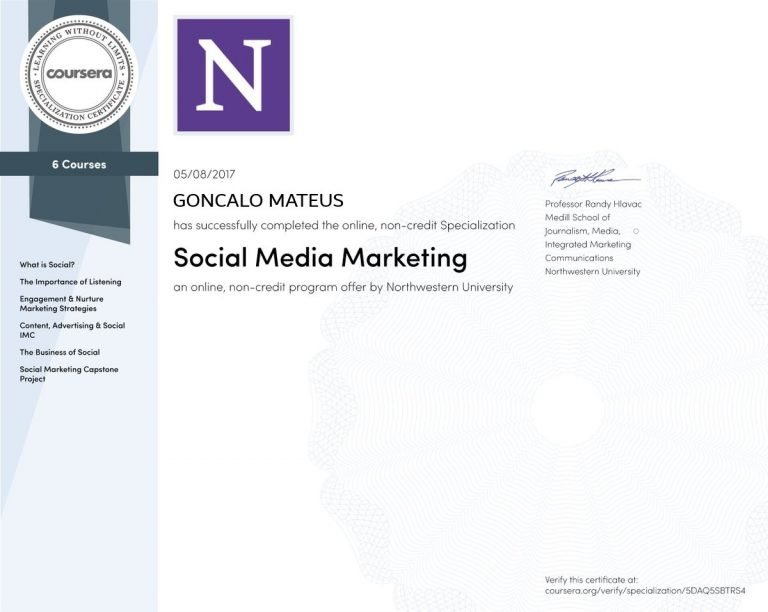This screenshot has height=612, width=768.
Task: Click the purple Northwestern N logo
Action: 233,76
